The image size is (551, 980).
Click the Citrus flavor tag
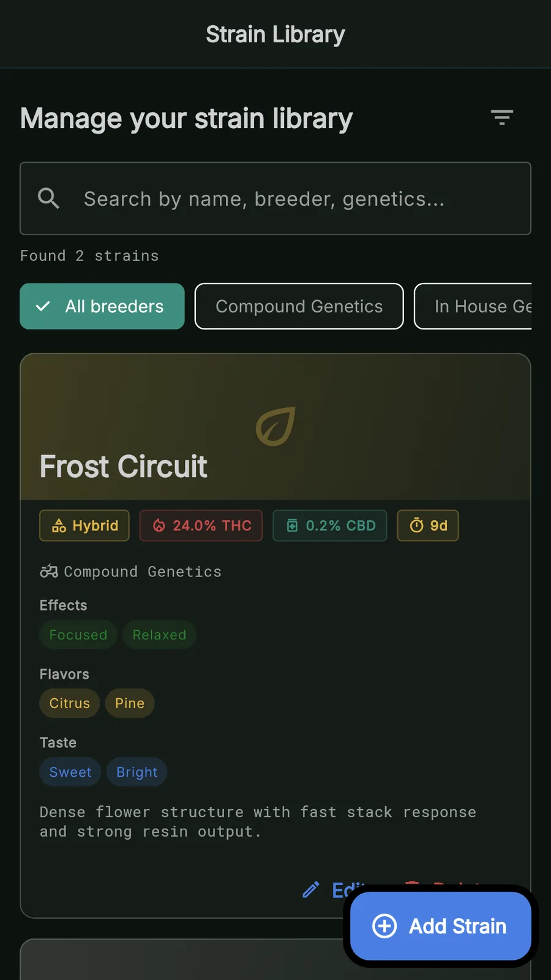(70, 703)
